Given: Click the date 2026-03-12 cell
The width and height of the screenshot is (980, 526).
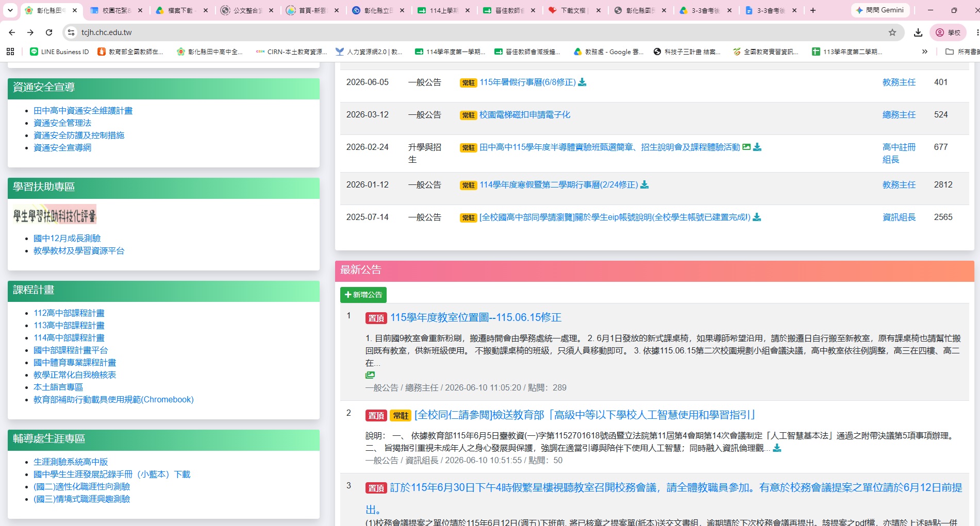Looking at the screenshot, I should click(x=368, y=115).
